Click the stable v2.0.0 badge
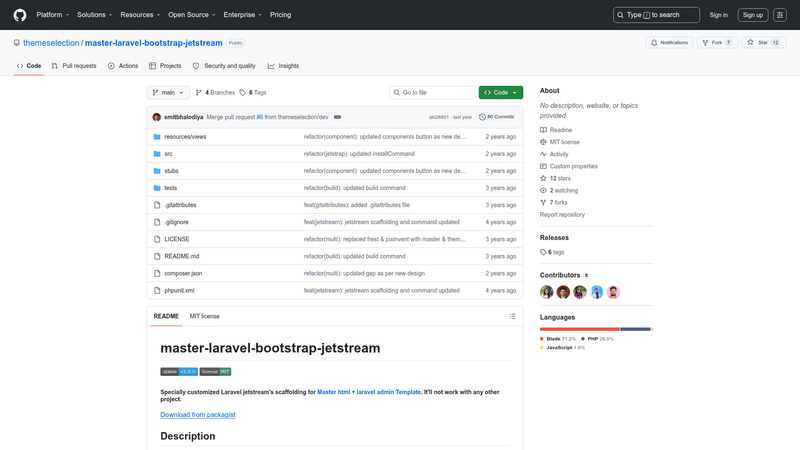This screenshot has height=450, width=800. pos(179,371)
